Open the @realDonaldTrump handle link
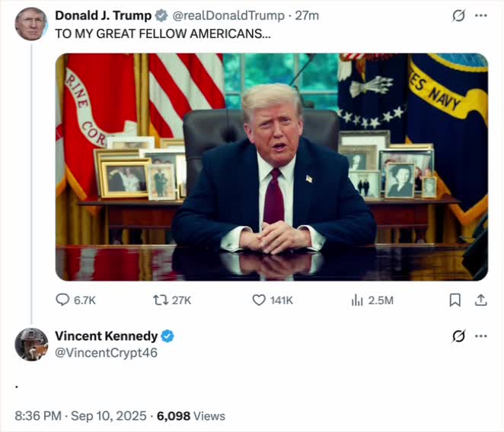 pyautogui.click(x=228, y=16)
